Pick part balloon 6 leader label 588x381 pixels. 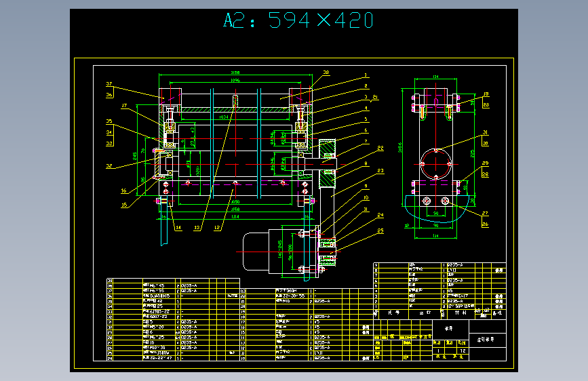[x=366, y=130]
